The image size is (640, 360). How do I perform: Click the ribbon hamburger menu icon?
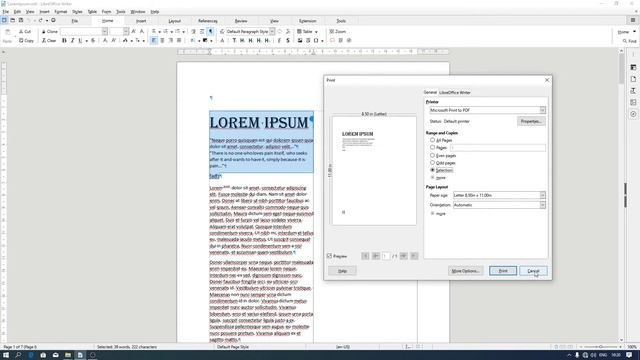coord(633,20)
